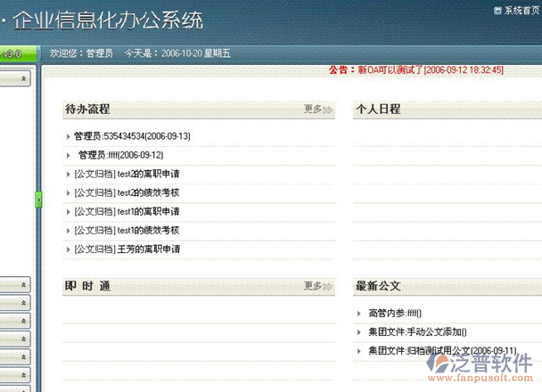The width and height of the screenshot is (542, 392).
Task: Click arrow bullet beside 归档测试用公文
Action: [358, 351]
